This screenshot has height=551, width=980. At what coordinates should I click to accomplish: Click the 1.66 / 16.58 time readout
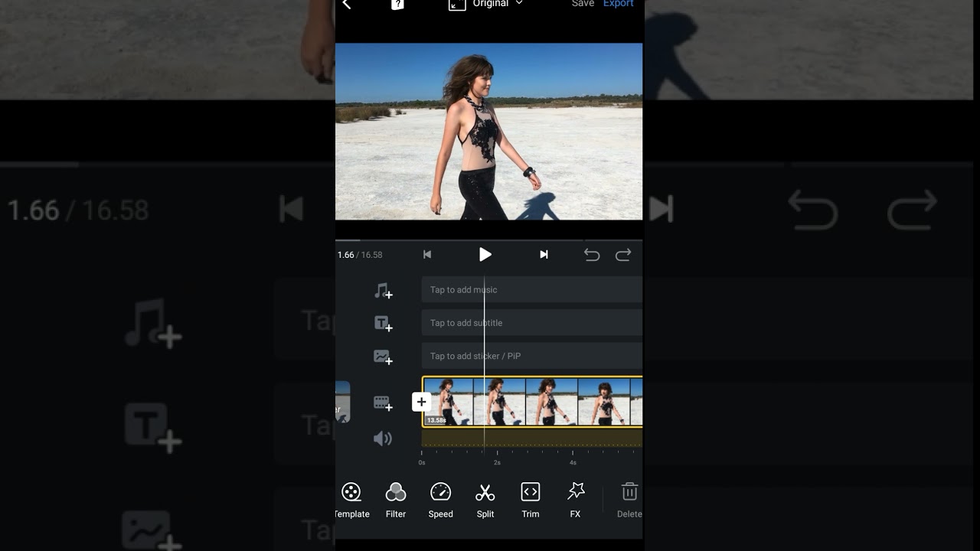[360, 255]
